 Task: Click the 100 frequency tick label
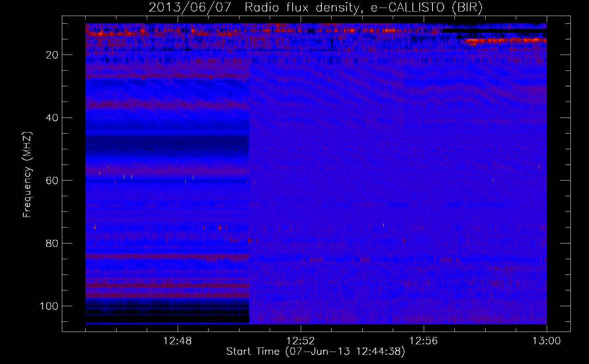click(49, 306)
